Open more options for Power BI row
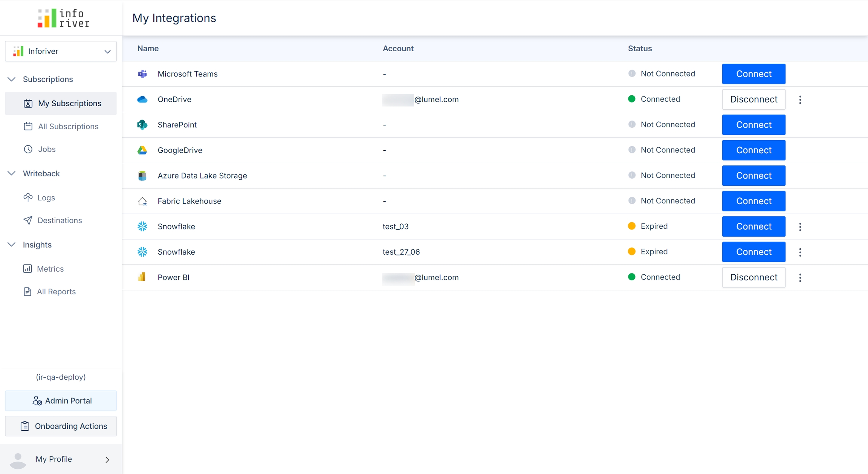868x474 pixels. pyautogui.click(x=800, y=277)
